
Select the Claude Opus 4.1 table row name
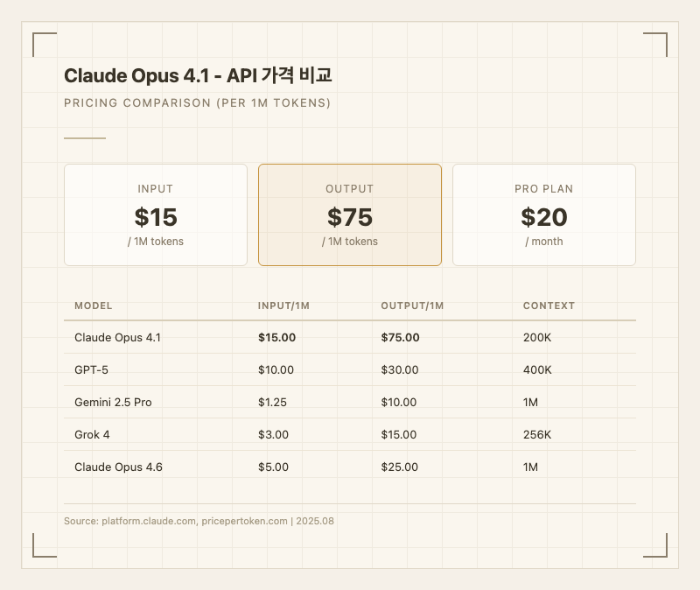coord(118,338)
